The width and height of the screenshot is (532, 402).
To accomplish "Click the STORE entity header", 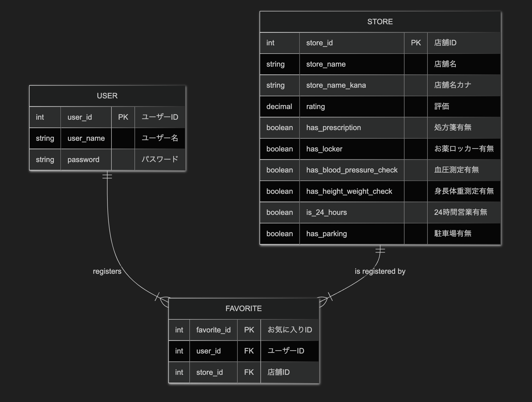I will tap(380, 22).
